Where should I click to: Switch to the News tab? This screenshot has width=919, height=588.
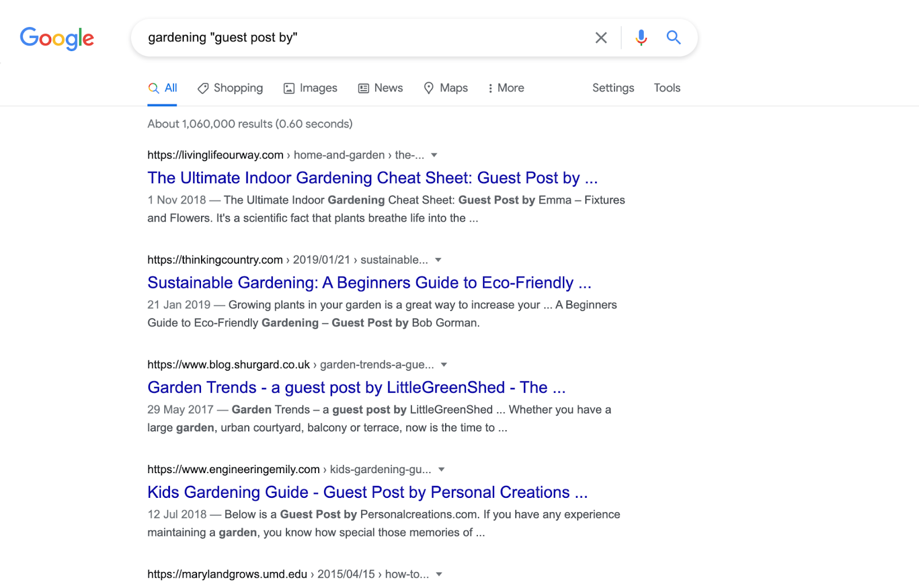[x=381, y=88]
